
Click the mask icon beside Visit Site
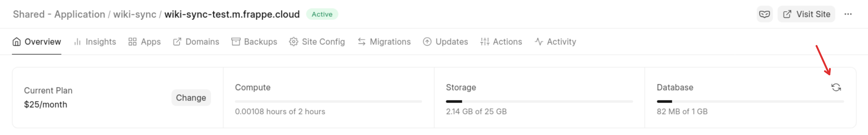[x=764, y=15]
